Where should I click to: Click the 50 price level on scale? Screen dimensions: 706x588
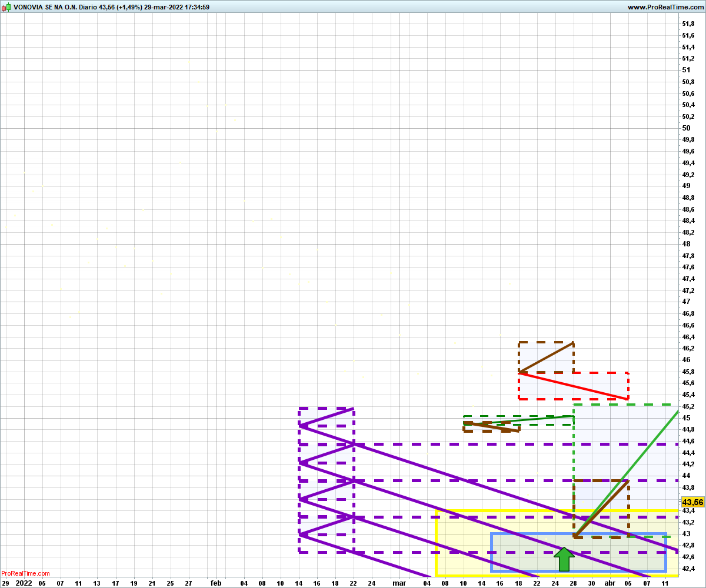pos(686,128)
